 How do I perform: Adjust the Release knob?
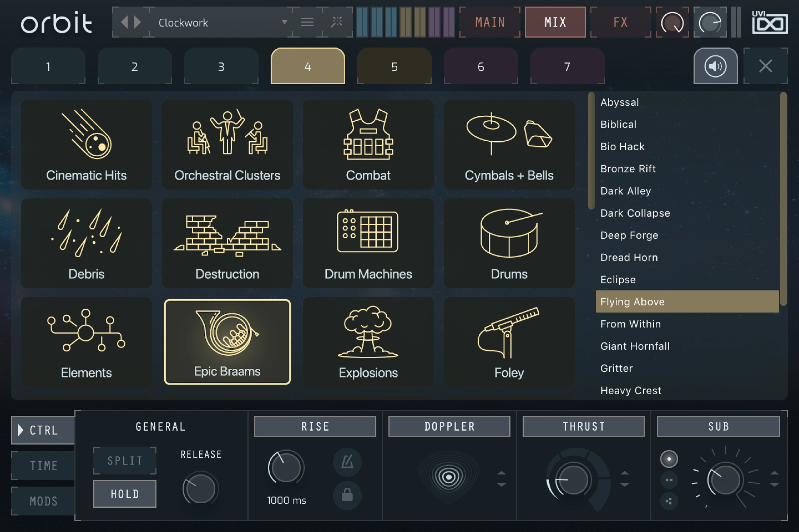click(x=200, y=489)
